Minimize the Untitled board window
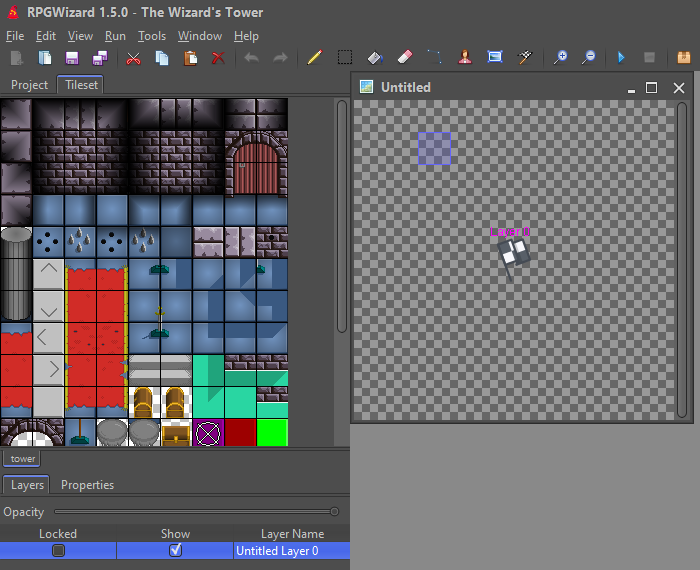Viewport: 700px width, 570px height. click(631, 89)
